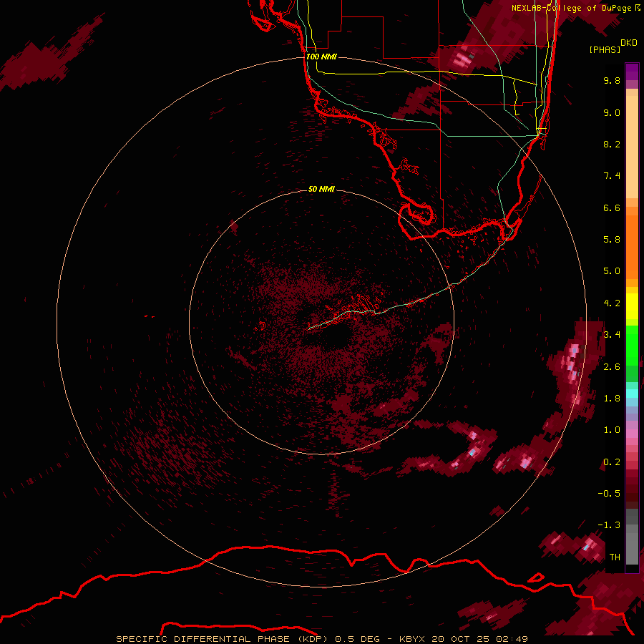This screenshot has height=644, width=644.
Task: Click the 1.8 scale value
Action: tap(612, 399)
